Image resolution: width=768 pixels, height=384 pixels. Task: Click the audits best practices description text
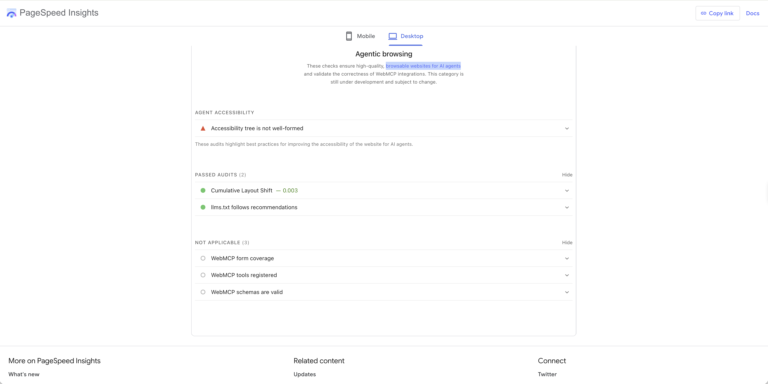(304, 144)
